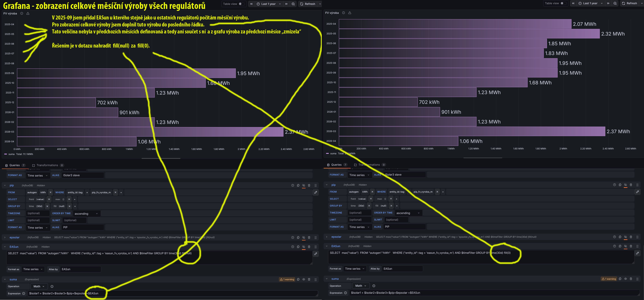644x300 pixels.
Task: Click Refresh button in left dashboard header
Action: (307, 4)
